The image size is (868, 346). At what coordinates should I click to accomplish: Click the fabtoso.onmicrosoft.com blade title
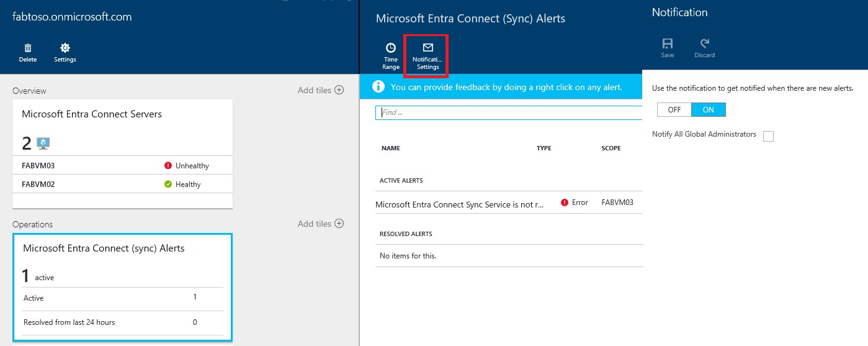[x=72, y=17]
